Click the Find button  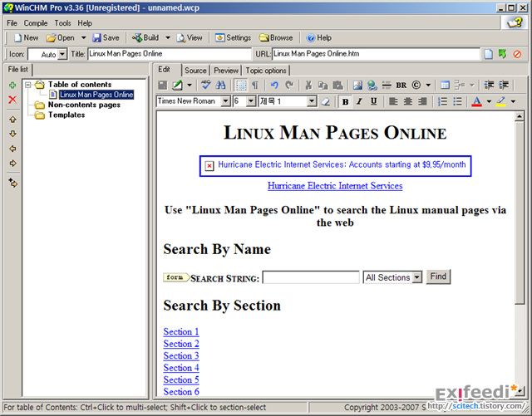point(438,277)
